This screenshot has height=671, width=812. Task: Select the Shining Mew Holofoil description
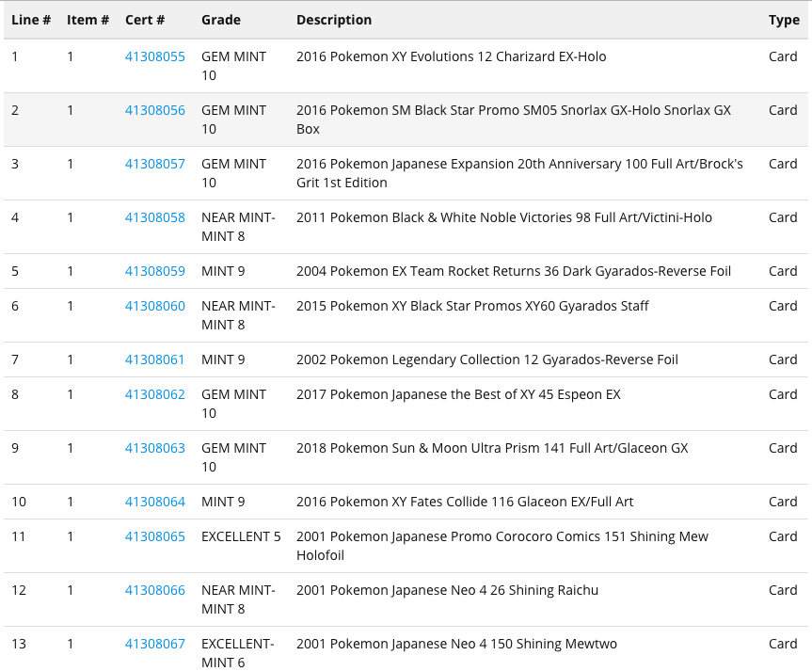click(502, 546)
